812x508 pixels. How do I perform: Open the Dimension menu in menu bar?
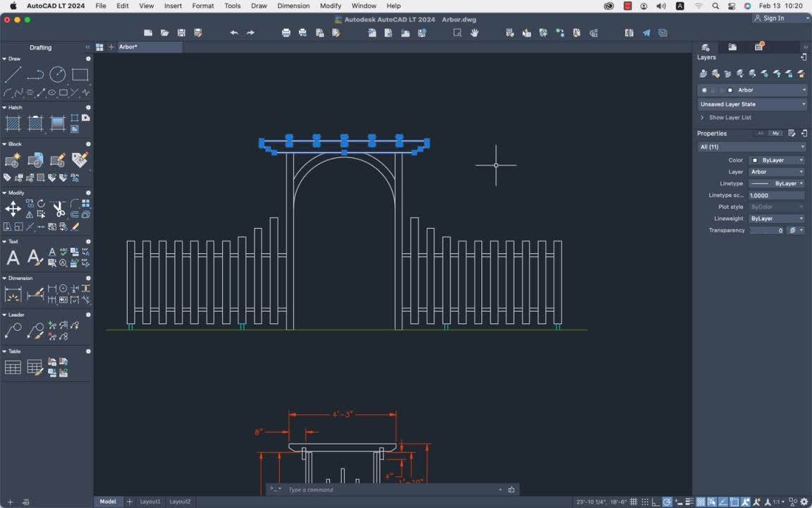293,6
